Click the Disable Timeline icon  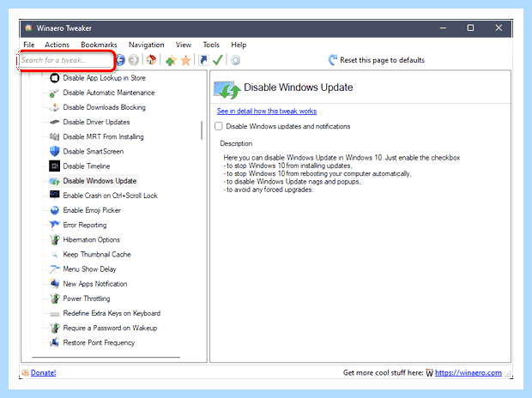coord(54,166)
